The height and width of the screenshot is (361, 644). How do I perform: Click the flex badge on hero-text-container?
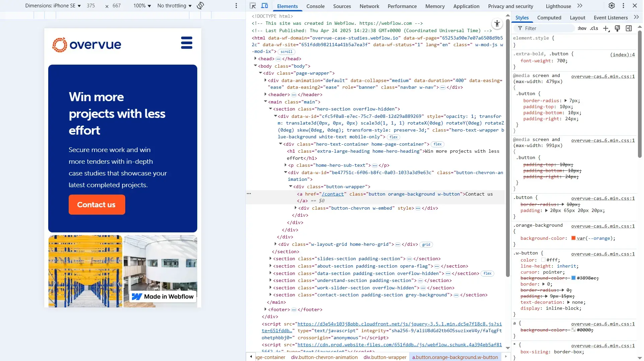coord(438,144)
